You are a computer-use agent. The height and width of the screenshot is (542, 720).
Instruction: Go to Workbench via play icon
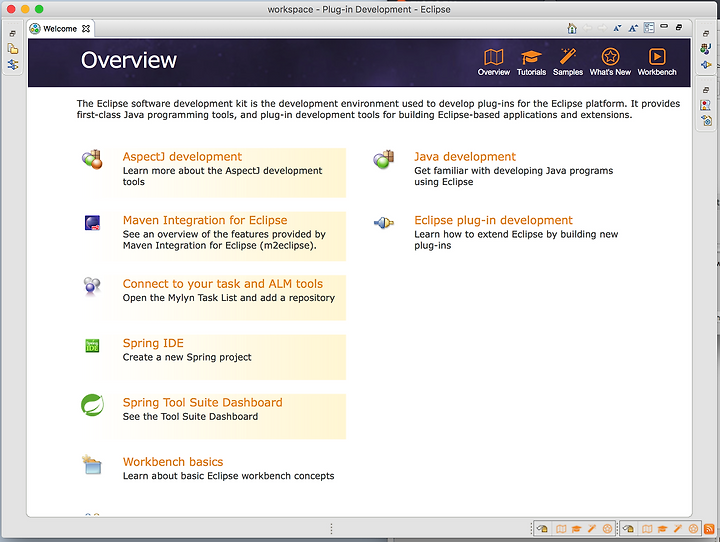pos(657,57)
